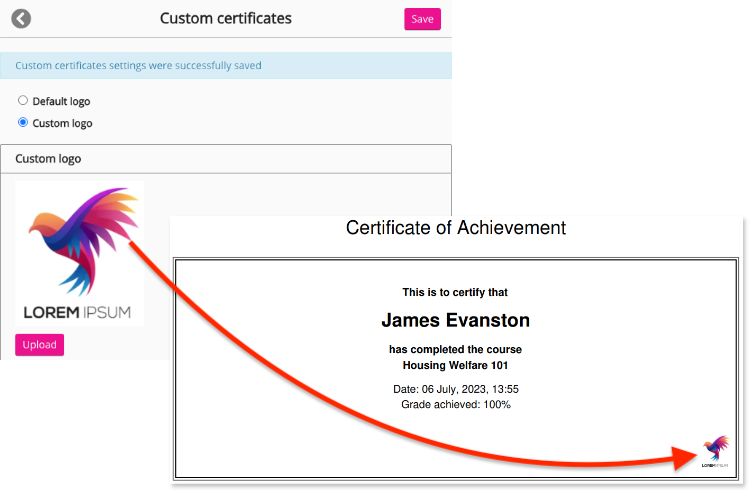Click the Certificate of Achievement heading

(456, 228)
